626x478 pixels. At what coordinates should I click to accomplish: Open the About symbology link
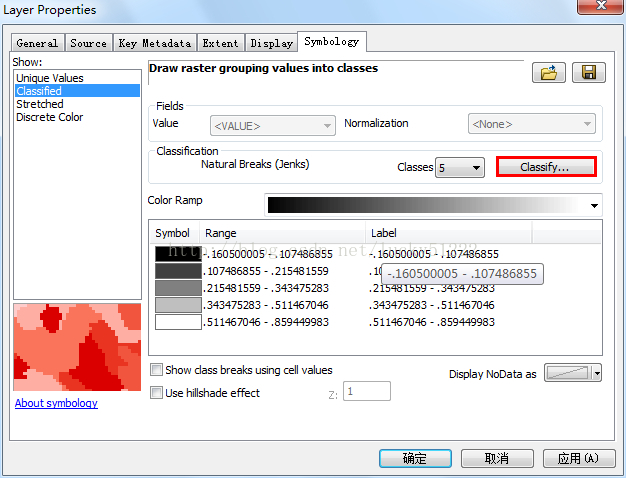tap(56, 403)
